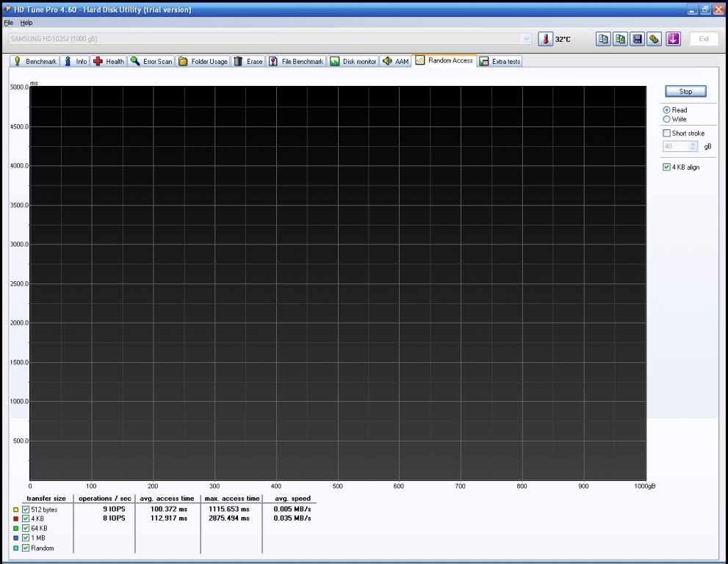This screenshot has height=564, width=728.
Task: Click the purple minimize-to-tray arrow icon
Action: point(673,39)
